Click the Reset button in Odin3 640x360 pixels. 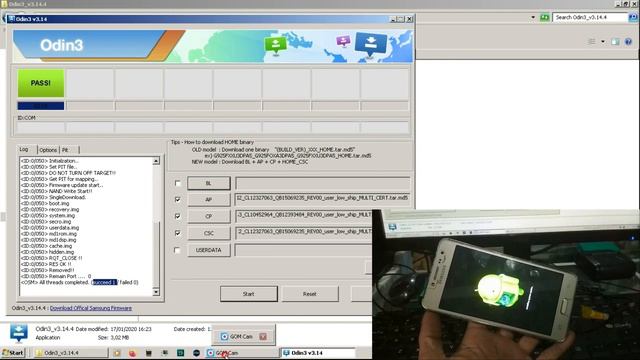click(x=309, y=294)
